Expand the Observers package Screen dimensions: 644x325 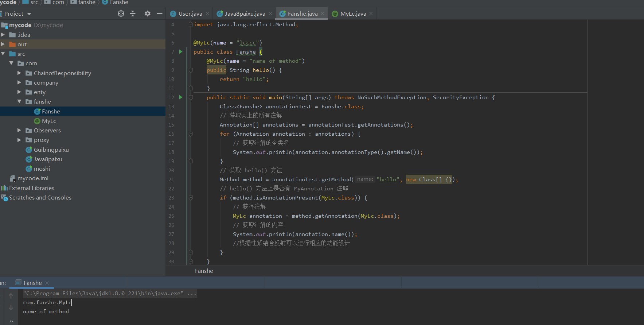(x=19, y=130)
